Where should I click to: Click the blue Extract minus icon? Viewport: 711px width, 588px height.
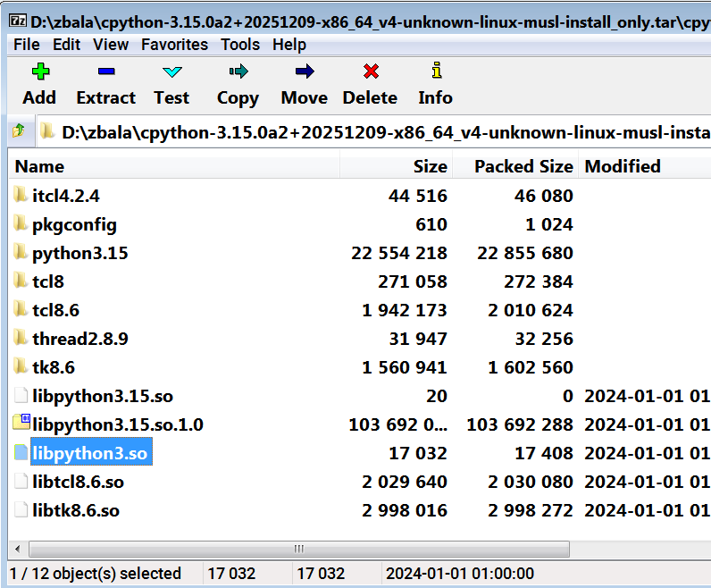(105, 72)
